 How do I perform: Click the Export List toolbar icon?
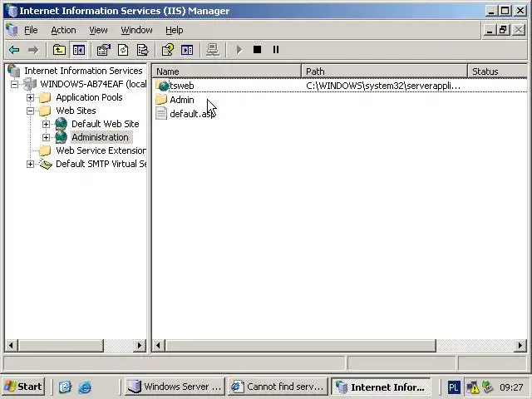[142, 50]
